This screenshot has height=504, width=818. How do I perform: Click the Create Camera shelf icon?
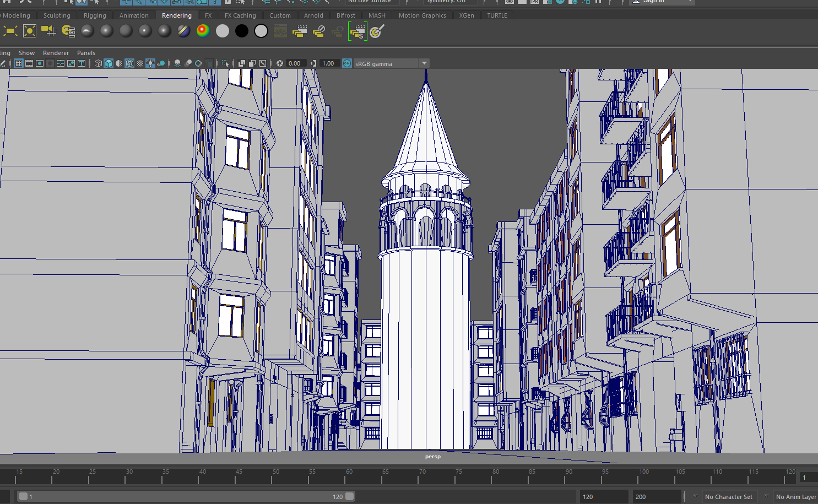pyautogui.click(x=49, y=31)
